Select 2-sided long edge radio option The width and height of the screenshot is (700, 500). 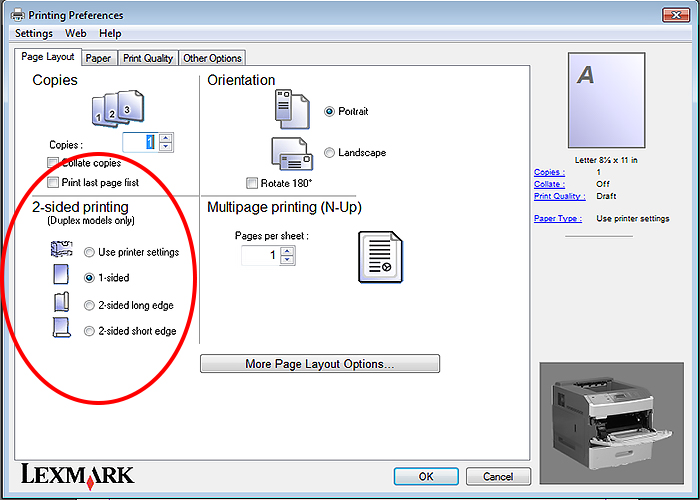coord(90,305)
